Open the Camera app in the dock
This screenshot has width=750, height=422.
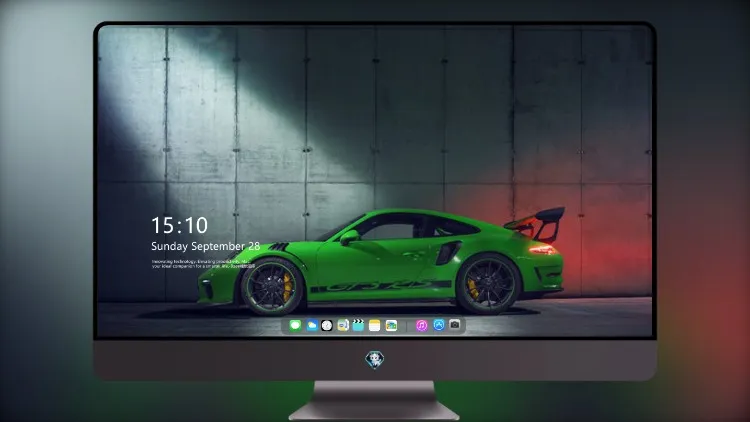pos(455,325)
